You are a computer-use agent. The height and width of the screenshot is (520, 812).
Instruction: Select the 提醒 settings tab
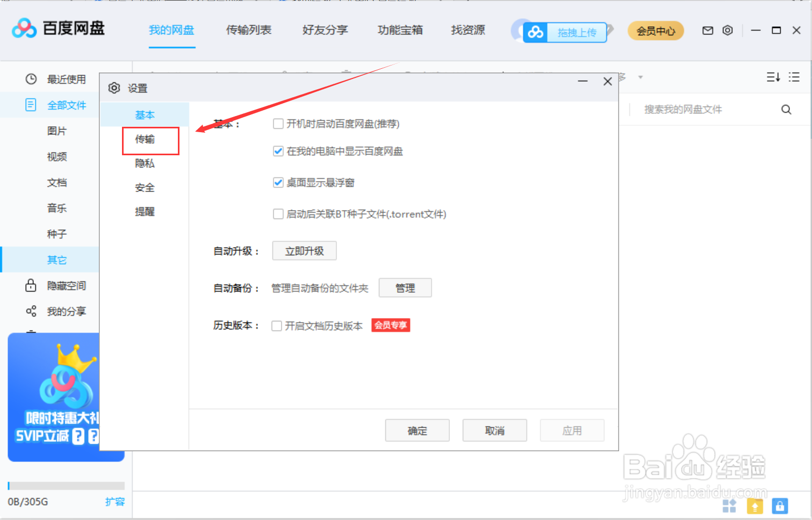pyautogui.click(x=145, y=212)
